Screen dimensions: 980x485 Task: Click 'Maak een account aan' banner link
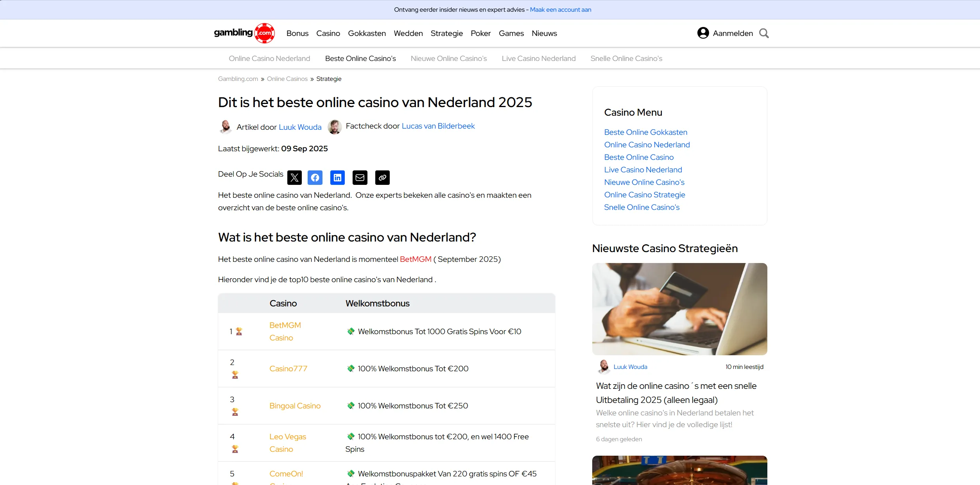click(561, 10)
